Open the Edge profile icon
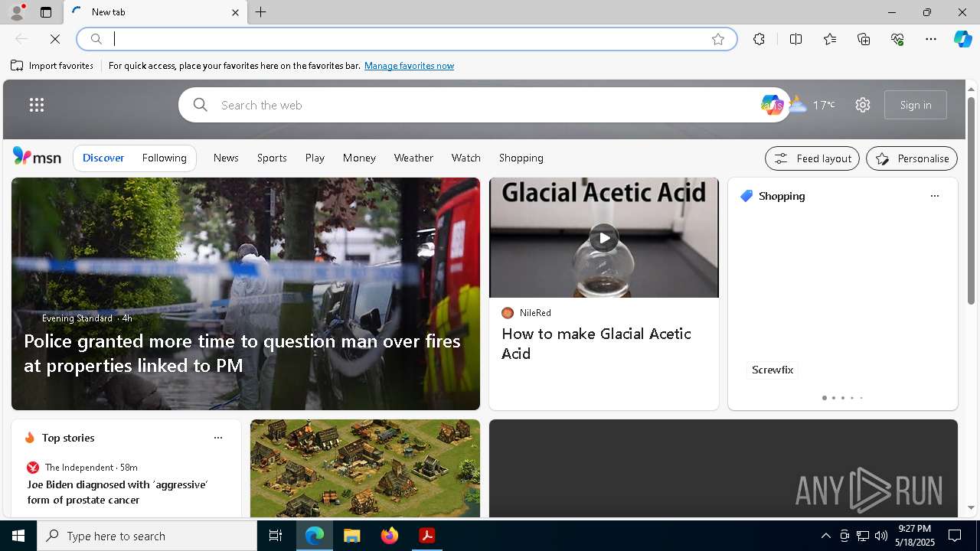 [x=16, y=12]
